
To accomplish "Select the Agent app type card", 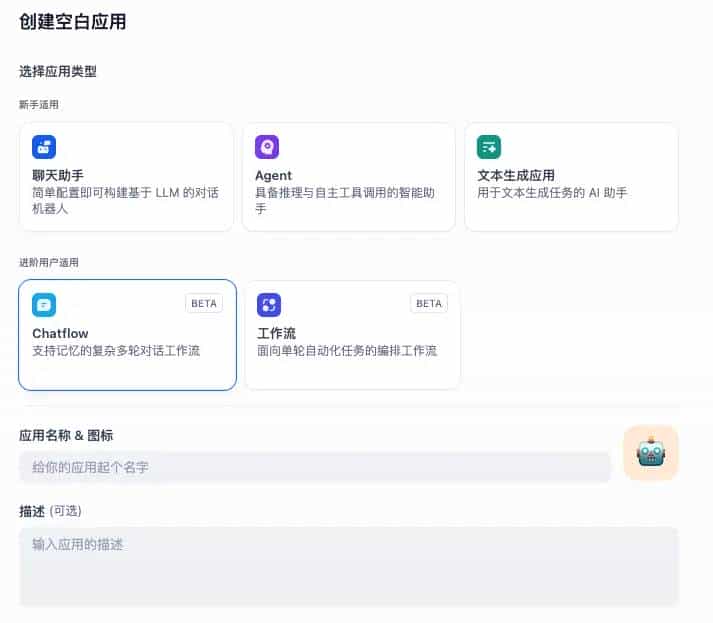I will pyautogui.click(x=349, y=177).
